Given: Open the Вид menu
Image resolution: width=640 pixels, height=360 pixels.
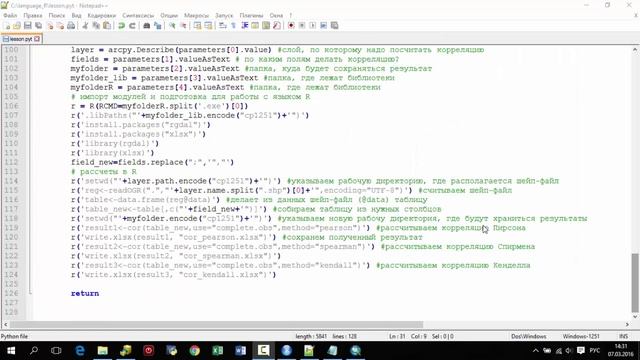Looking at the screenshot, I should pyautogui.click(x=76, y=16).
